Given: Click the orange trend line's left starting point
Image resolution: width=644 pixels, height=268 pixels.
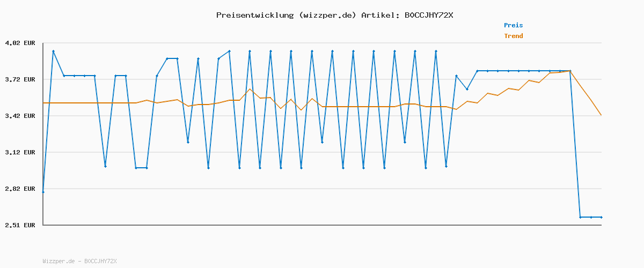Looking at the screenshot, I should (x=43, y=103).
